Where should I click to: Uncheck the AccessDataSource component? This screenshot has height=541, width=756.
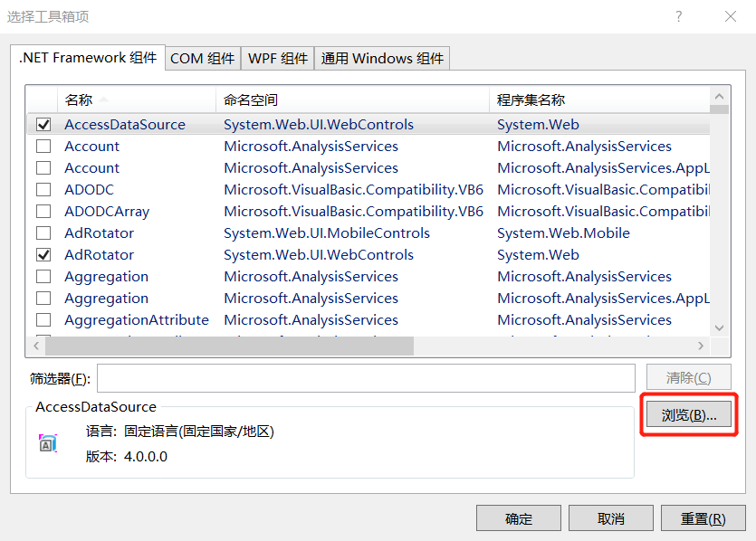[x=43, y=124]
